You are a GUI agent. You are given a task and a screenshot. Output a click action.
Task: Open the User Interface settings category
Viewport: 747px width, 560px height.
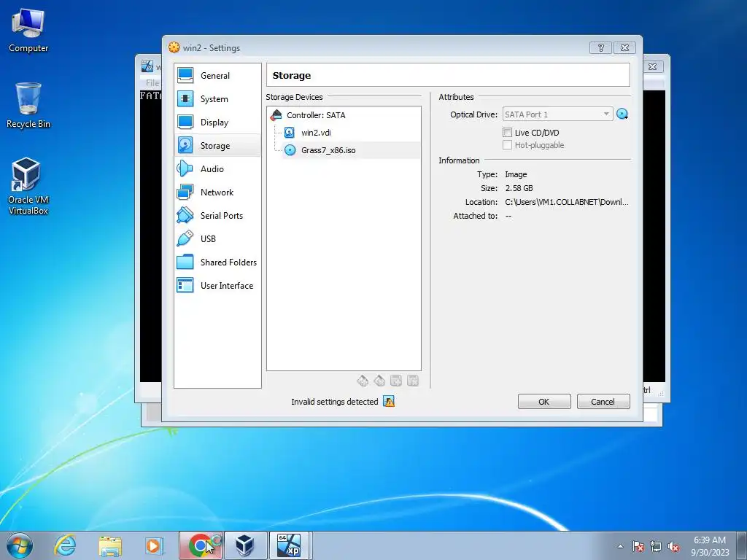point(217,286)
